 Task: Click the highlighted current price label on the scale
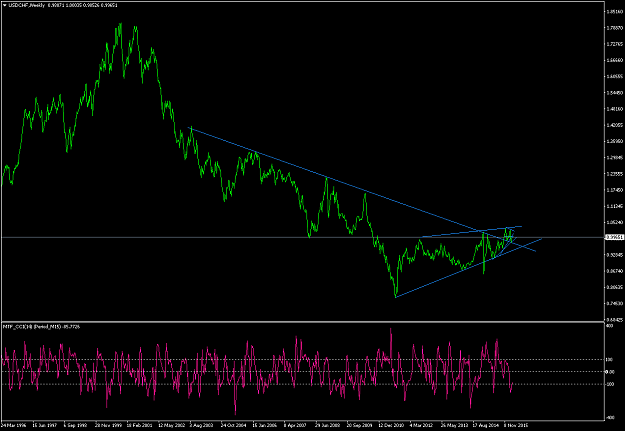pyautogui.click(x=614, y=238)
